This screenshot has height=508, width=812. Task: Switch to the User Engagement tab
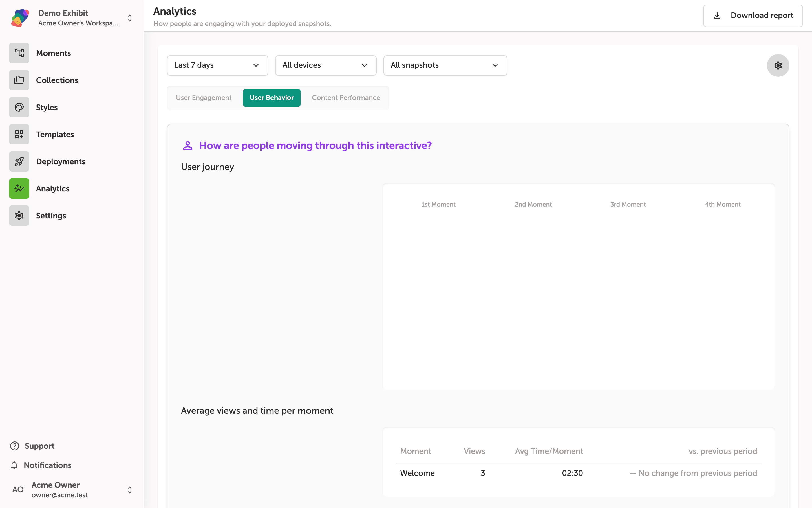[x=204, y=98]
